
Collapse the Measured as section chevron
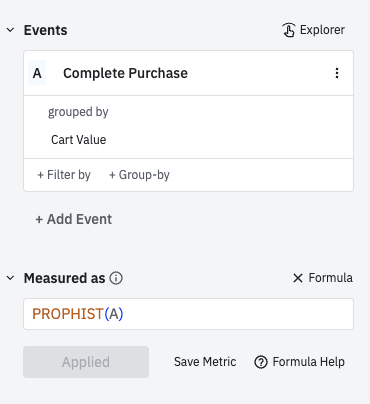[x=10, y=278]
